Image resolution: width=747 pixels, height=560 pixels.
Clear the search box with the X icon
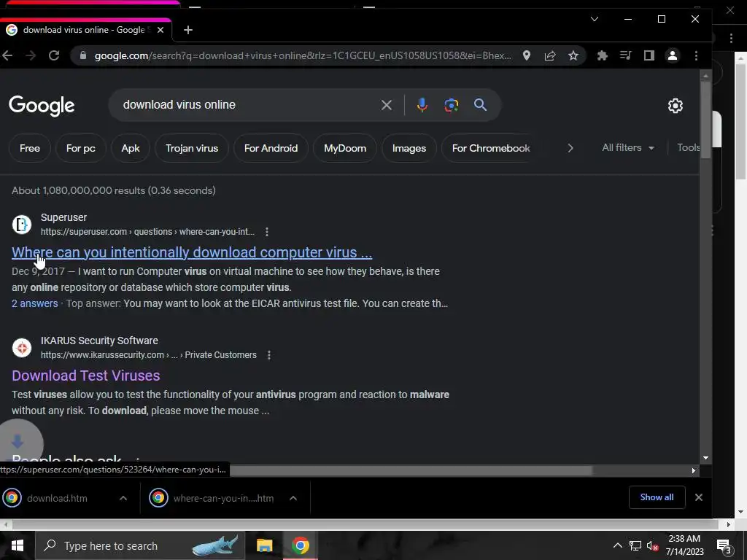[x=387, y=105]
